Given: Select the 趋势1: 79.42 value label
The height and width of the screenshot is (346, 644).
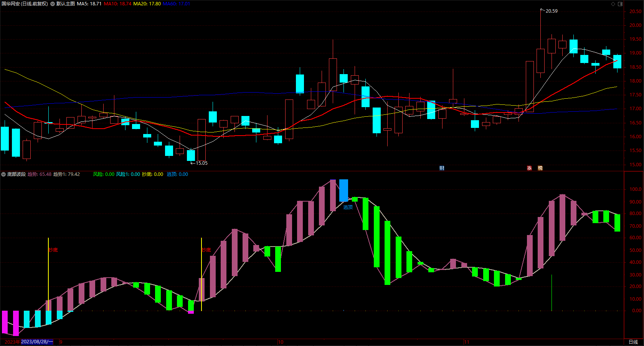Looking at the screenshot, I should 66,174.
